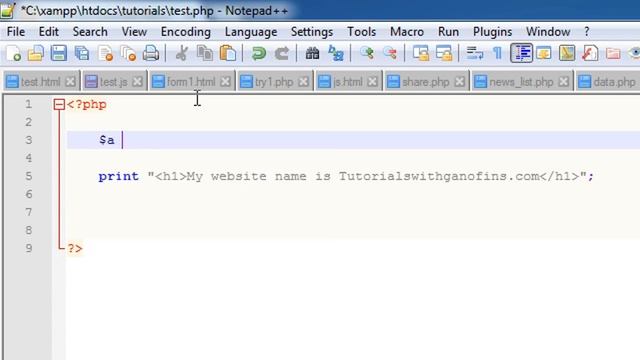640x360 pixels.
Task: Save the current file with the diskette icon
Action: [x=59, y=53]
